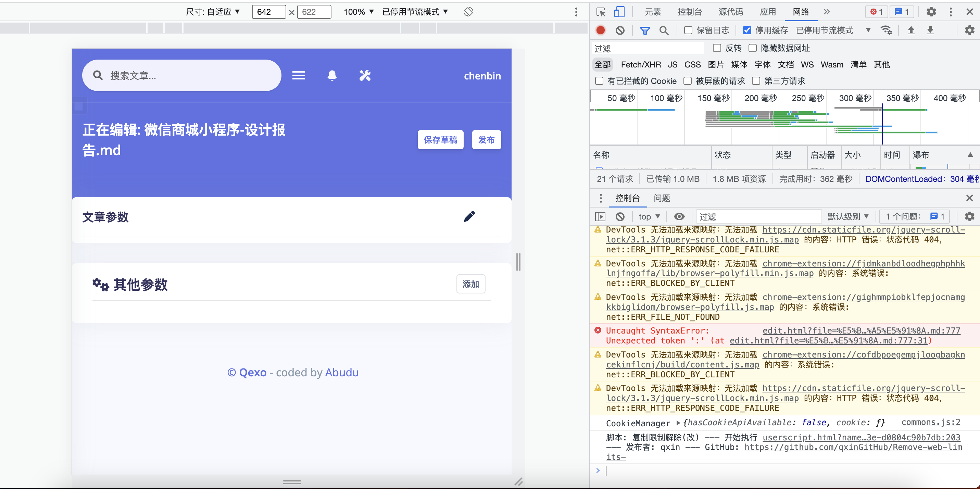980x489 pixels.
Task: Open network conditions wifi icon
Action: 886,30
